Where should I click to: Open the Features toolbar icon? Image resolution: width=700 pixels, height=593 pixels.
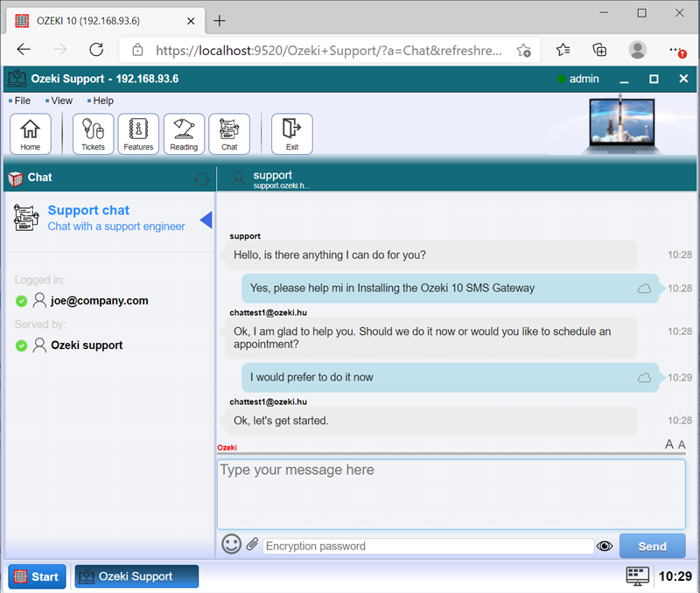[x=138, y=134]
